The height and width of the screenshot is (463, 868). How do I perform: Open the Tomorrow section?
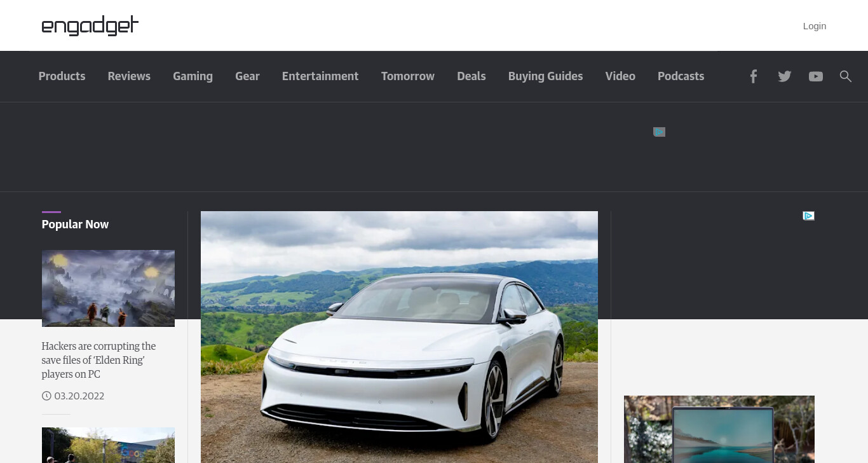408,76
